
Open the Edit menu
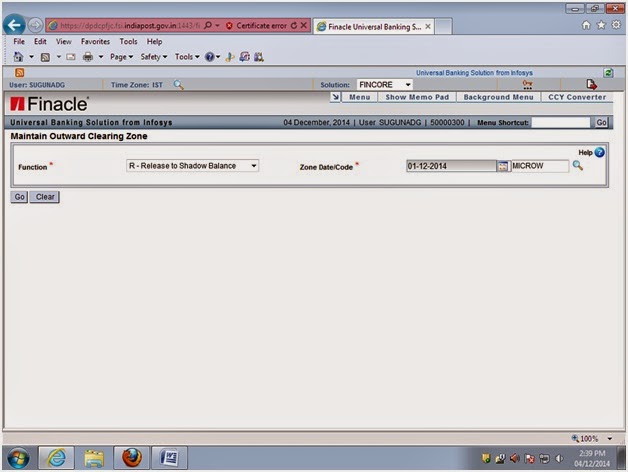point(40,42)
